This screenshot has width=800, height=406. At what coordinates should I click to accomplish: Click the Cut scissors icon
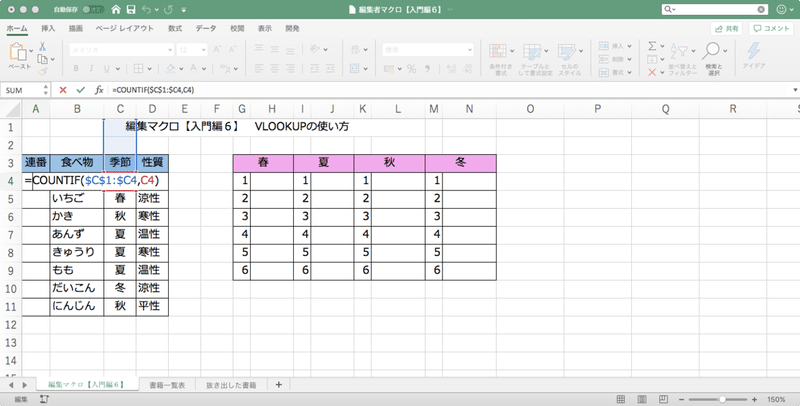[x=42, y=46]
